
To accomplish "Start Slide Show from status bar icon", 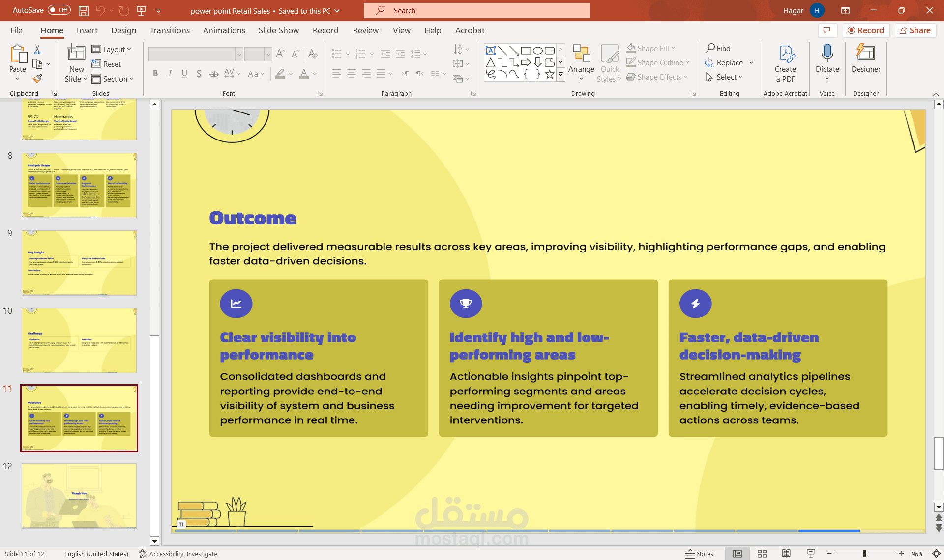I will click(811, 554).
